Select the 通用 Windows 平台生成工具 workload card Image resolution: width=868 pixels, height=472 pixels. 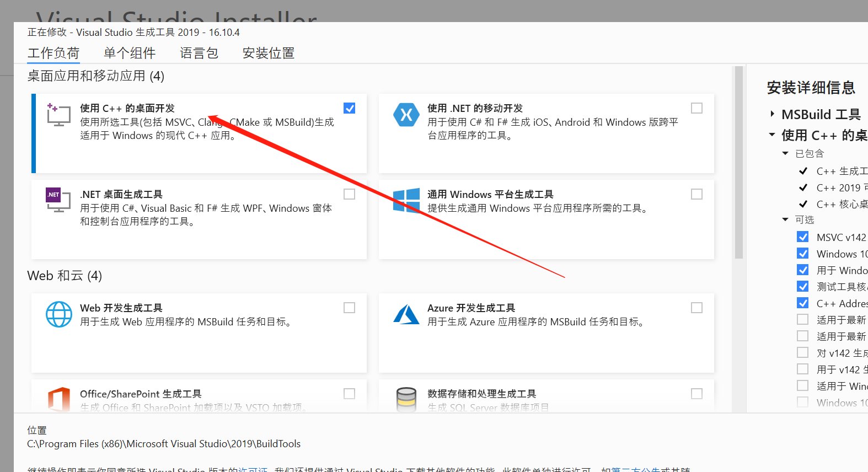(x=546, y=219)
